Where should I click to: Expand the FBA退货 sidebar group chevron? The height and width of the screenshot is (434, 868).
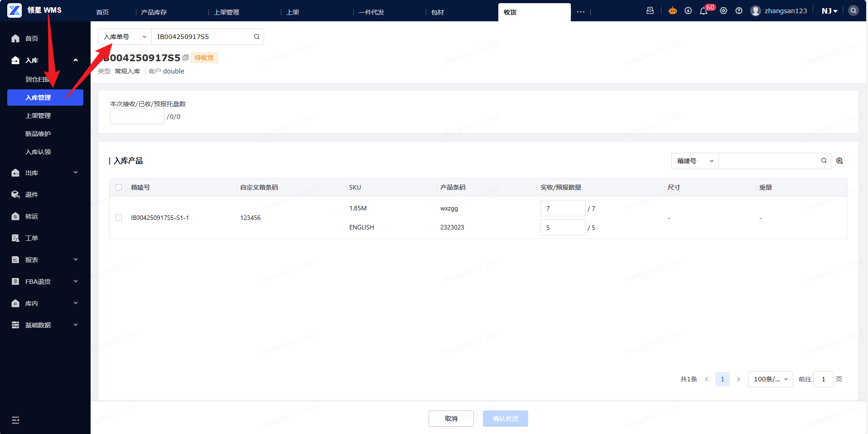click(x=76, y=281)
